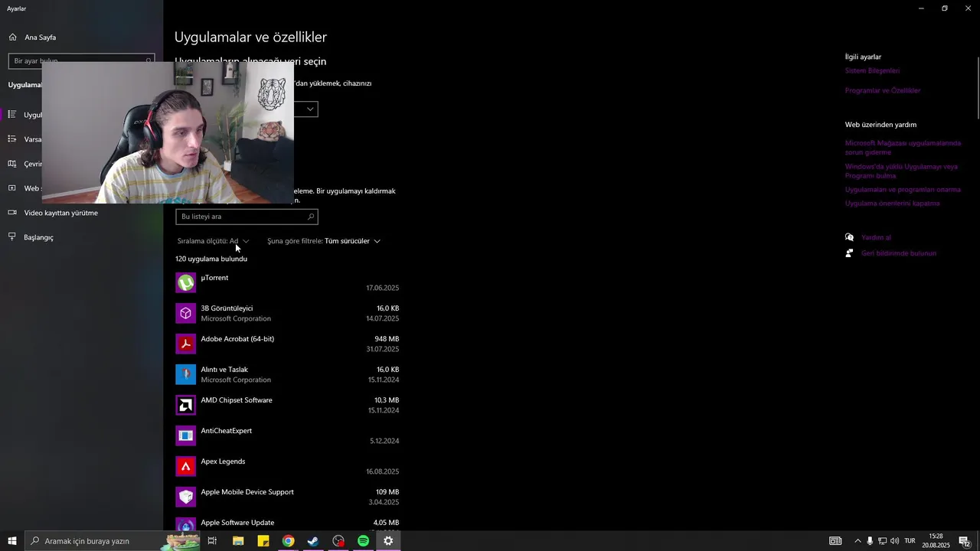Select the Apple Mobile Device Support name
This screenshot has width=980, height=551.
point(247,492)
